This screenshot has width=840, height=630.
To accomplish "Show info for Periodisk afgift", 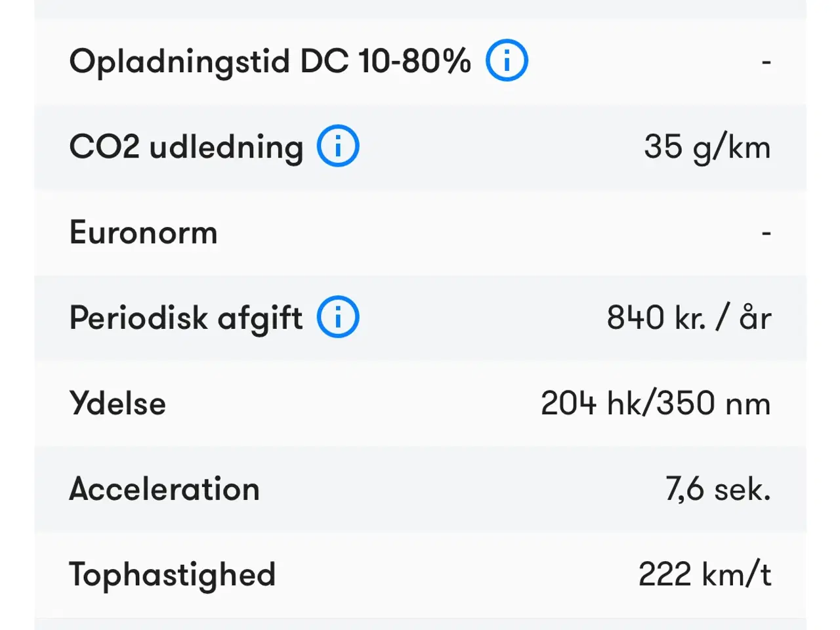I will 338,317.
